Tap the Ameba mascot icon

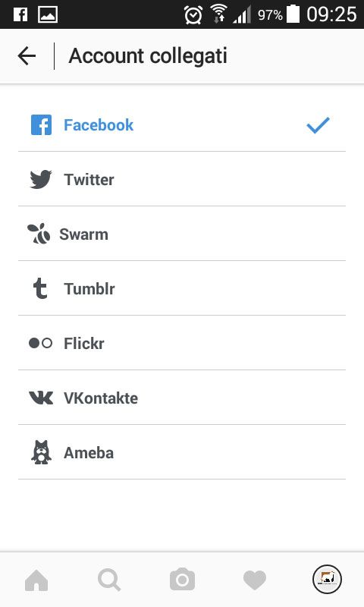click(x=41, y=452)
